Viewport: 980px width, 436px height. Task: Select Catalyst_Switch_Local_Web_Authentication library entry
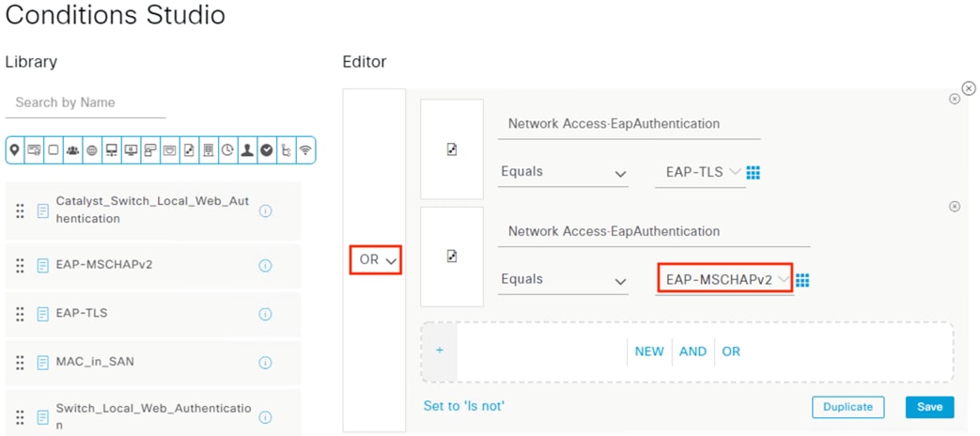click(153, 211)
